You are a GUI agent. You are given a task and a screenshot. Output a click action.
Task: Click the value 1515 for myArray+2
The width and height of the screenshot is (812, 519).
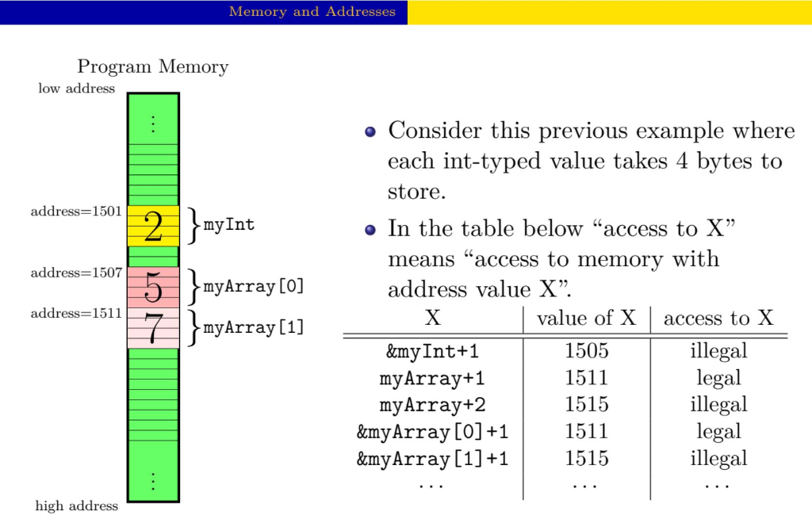click(586, 405)
